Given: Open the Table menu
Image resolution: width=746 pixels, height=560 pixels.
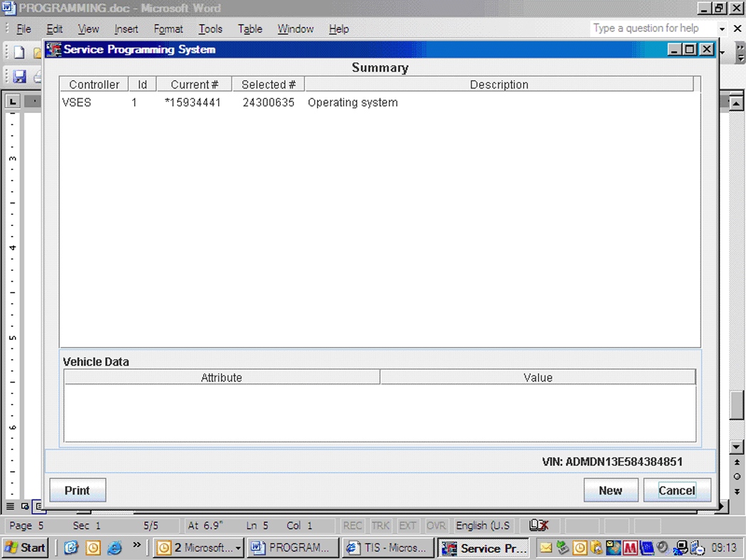Looking at the screenshot, I should tap(249, 29).
